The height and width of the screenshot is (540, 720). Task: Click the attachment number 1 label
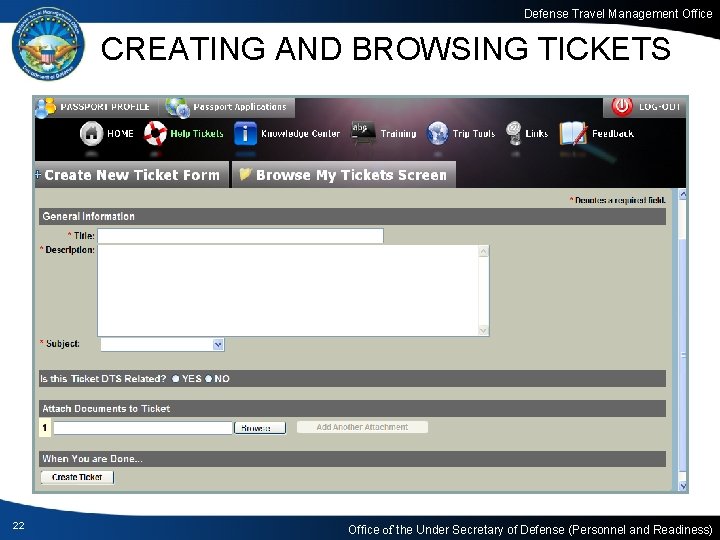45,428
